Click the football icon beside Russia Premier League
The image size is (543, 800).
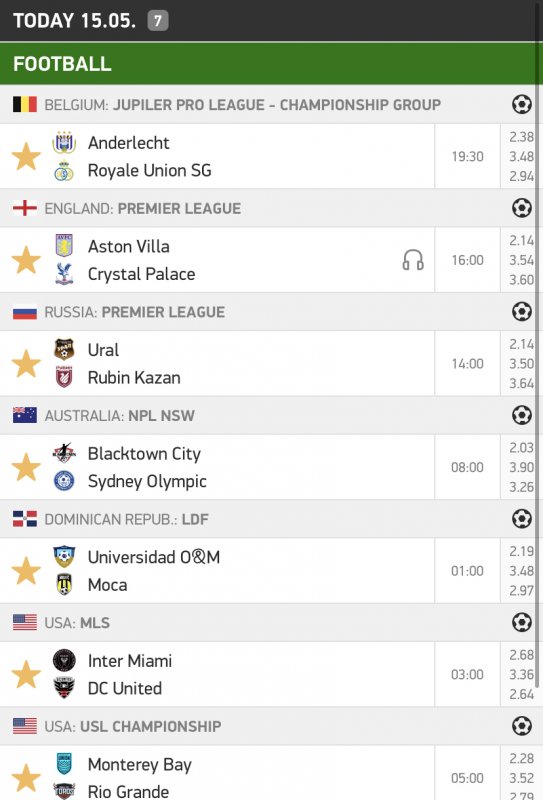pos(522,311)
